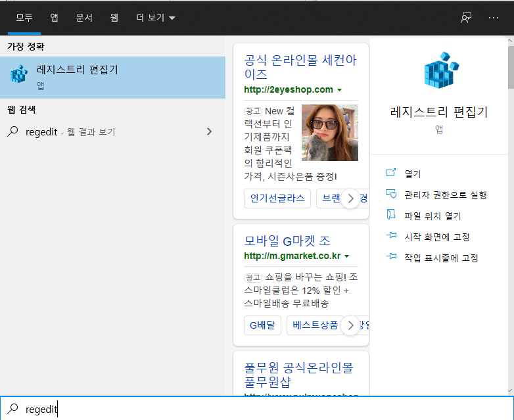Viewport: 514px width, 420px height.
Task: Click the scrollbar up arrow
Action: tap(510, 41)
